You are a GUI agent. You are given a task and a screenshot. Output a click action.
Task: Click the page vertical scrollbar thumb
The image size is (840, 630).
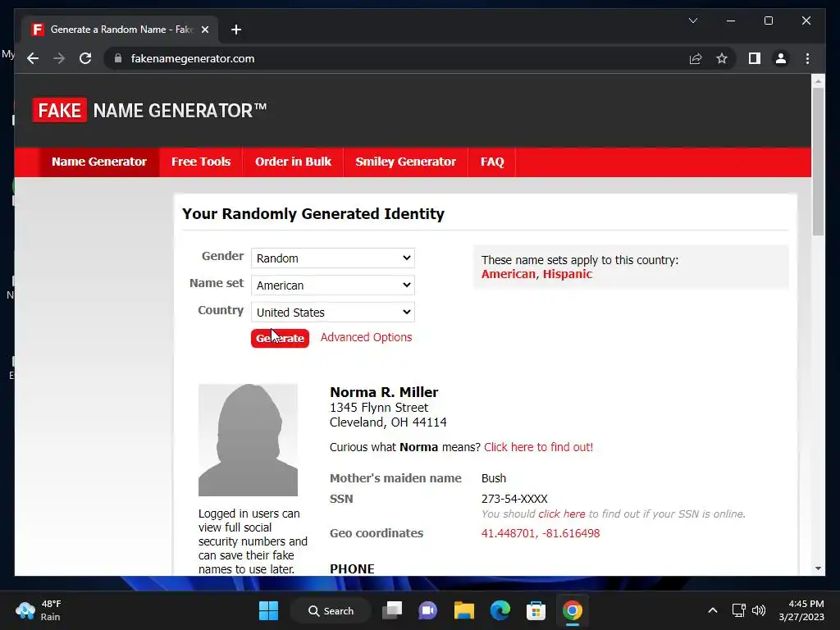(x=818, y=161)
